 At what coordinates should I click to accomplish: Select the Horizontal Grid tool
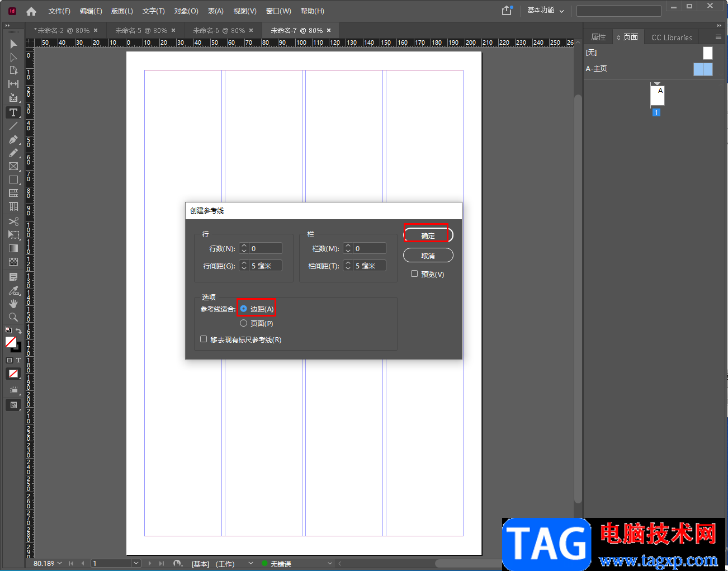[x=13, y=194]
